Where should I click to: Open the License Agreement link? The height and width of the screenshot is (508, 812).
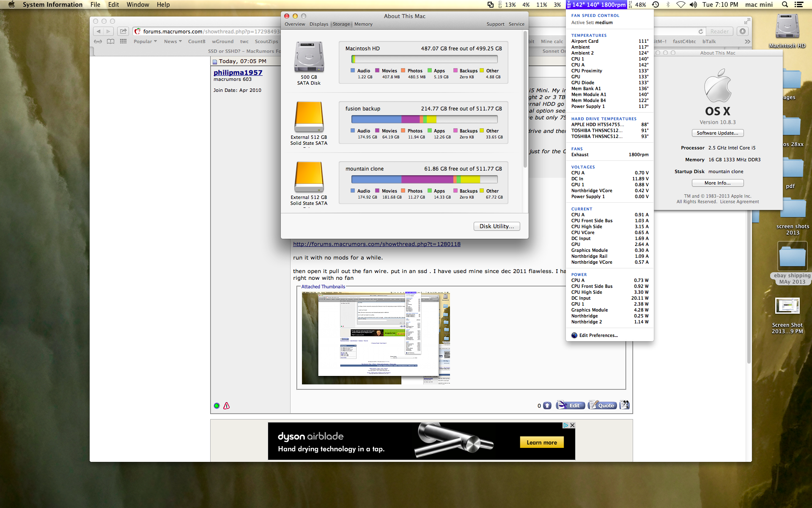coord(739,202)
